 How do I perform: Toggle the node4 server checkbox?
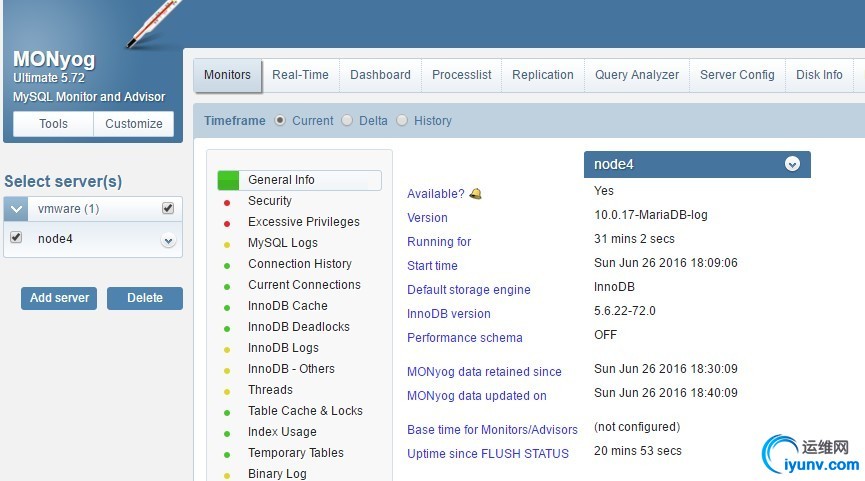click(x=16, y=237)
